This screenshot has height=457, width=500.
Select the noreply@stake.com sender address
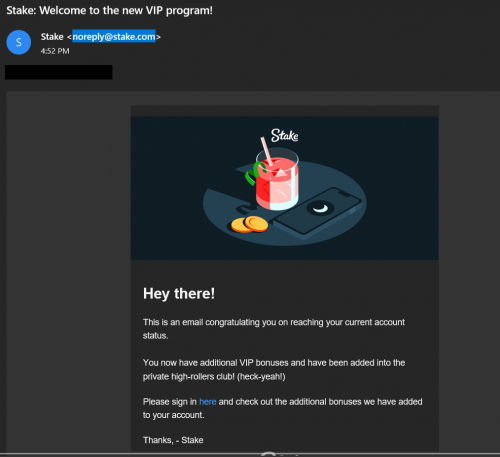(114, 37)
